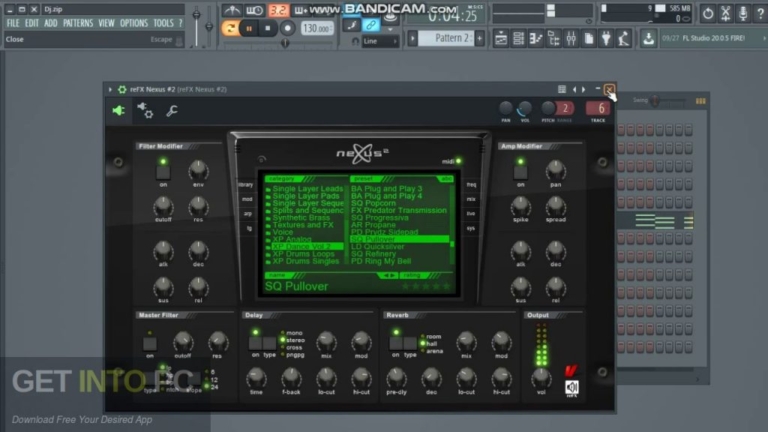Open the OPTIONS menu

pos(134,23)
